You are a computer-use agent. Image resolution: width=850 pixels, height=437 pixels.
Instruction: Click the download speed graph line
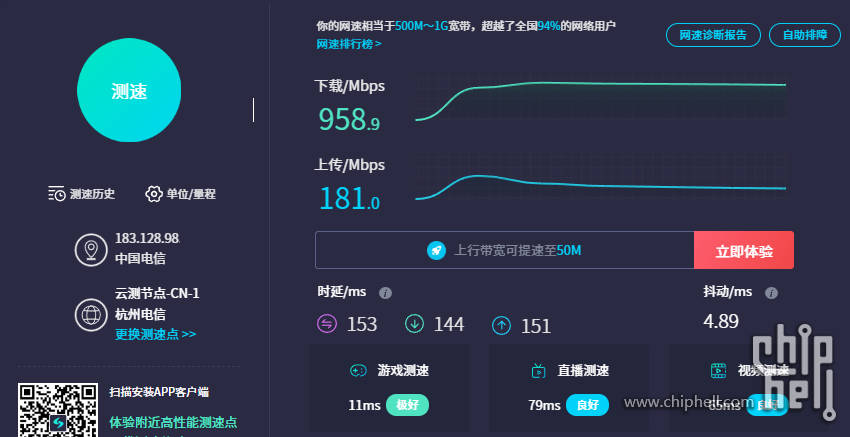click(600, 84)
